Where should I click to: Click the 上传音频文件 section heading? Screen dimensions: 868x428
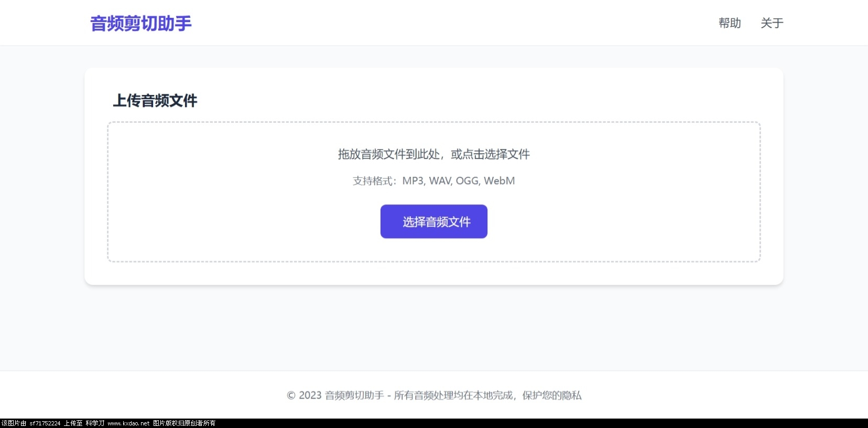click(155, 101)
